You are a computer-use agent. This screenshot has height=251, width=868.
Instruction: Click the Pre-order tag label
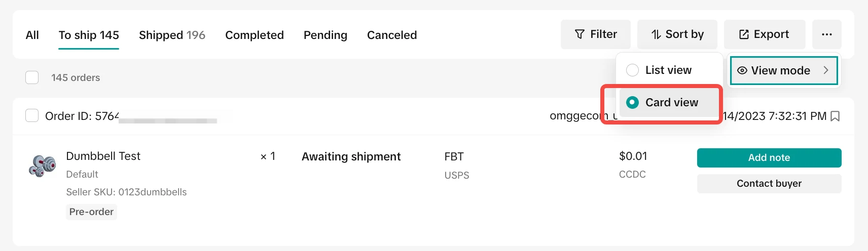pos(91,212)
